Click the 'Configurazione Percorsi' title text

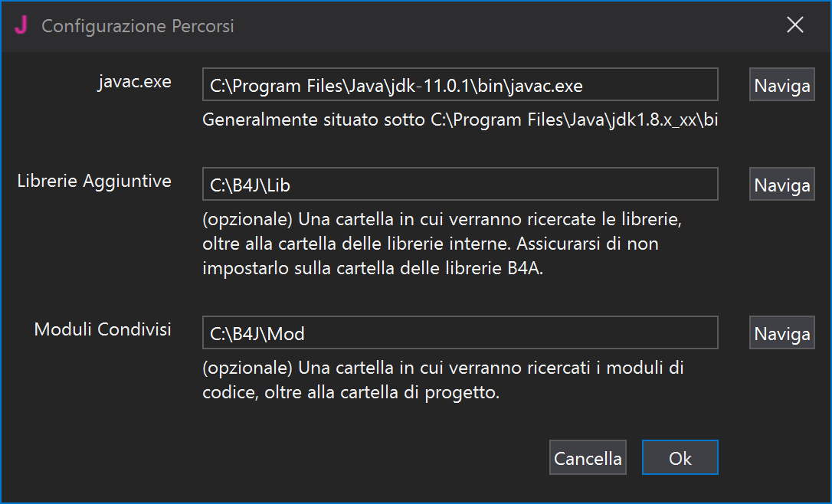138,26
